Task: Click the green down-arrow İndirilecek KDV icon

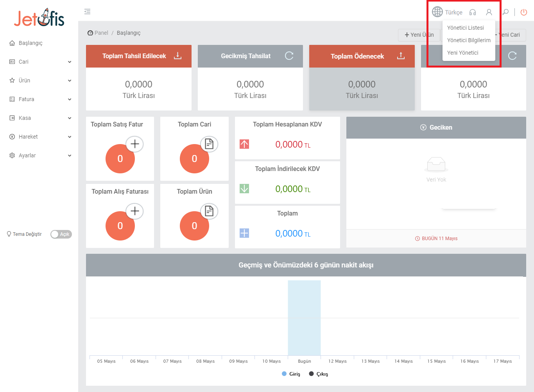Action: pos(244,189)
